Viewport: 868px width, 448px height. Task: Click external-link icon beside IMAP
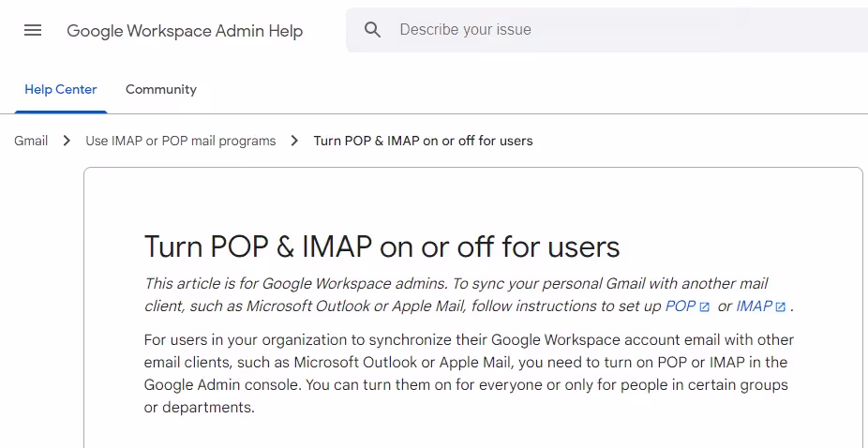point(781,307)
